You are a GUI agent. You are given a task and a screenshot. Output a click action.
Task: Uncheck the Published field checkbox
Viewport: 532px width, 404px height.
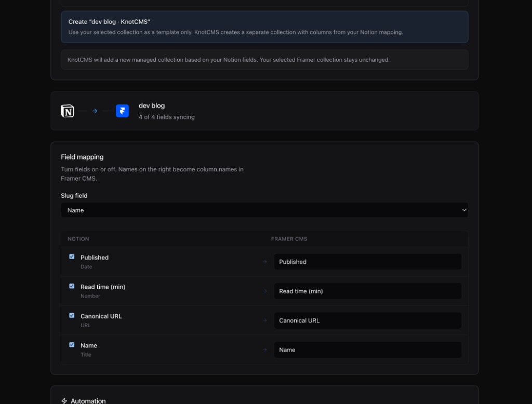(72, 257)
